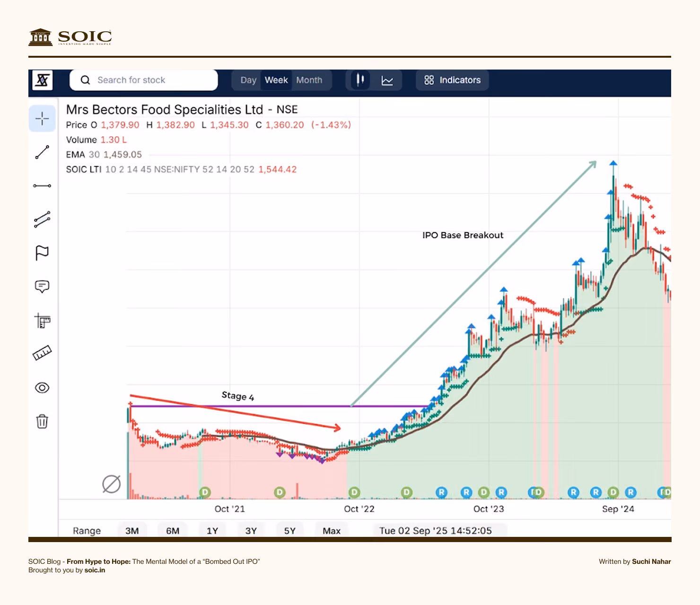Click the EMA 30 value 1,459.05
Screen dimensions: 700x605
(x=122, y=155)
